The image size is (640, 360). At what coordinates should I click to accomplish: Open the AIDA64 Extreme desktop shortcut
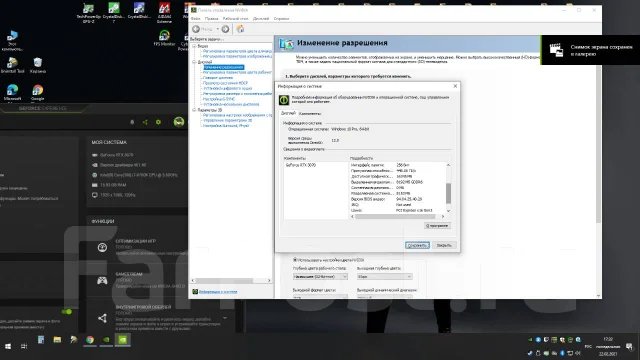(x=164, y=13)
